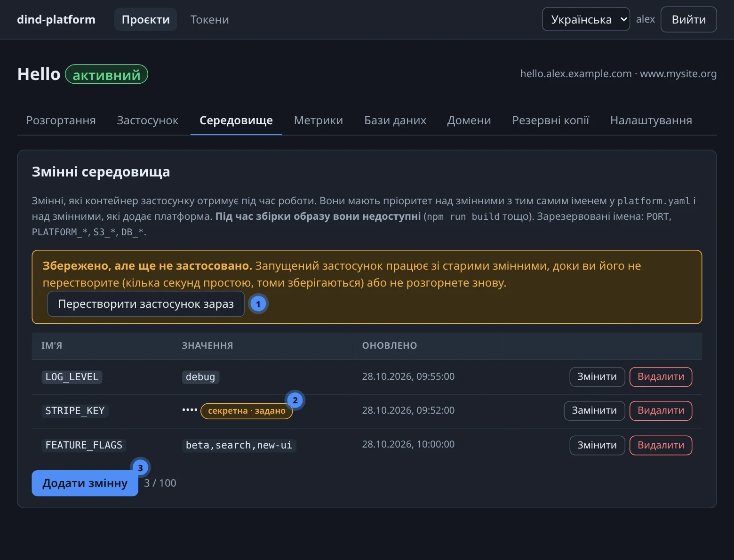Click the 28.10.2026, 10:00:00 timestamp
The image size is (734, 560).
[x=408, y=444]
